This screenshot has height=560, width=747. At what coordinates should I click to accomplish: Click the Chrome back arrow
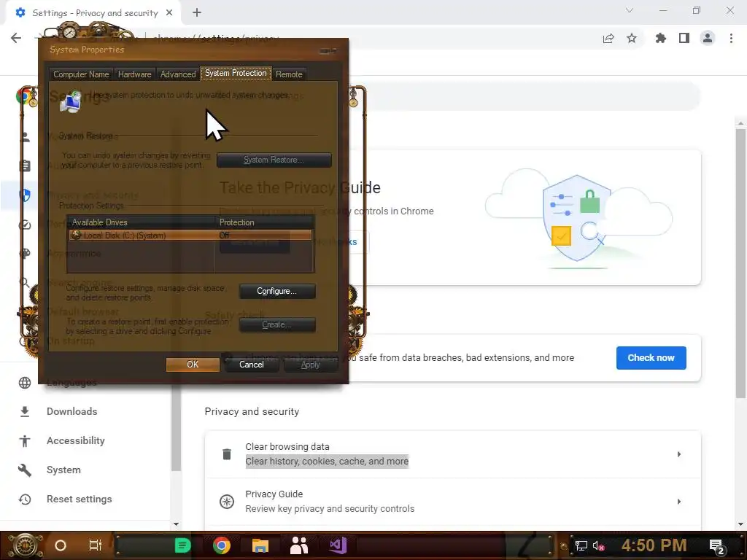pyautogui.click(x=16, y=38)
